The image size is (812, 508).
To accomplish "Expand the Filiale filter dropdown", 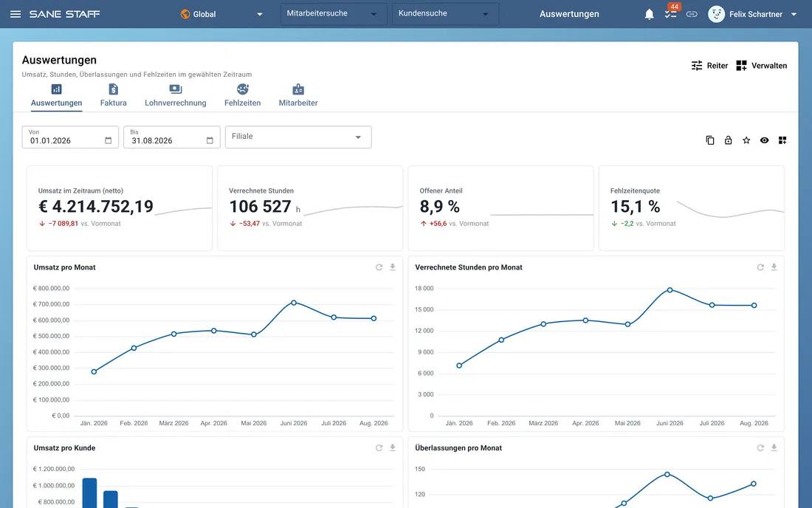I will click(x=298, y=137).
